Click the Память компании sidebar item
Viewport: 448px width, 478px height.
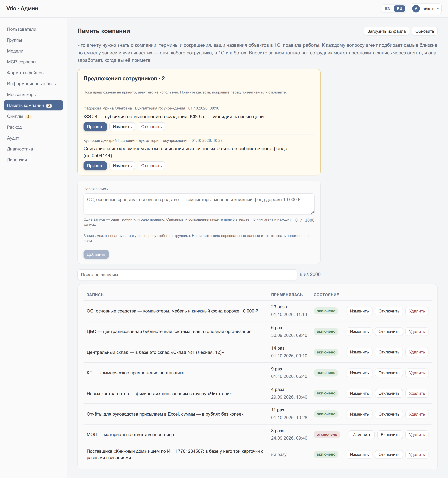click(x=33, y=105)
